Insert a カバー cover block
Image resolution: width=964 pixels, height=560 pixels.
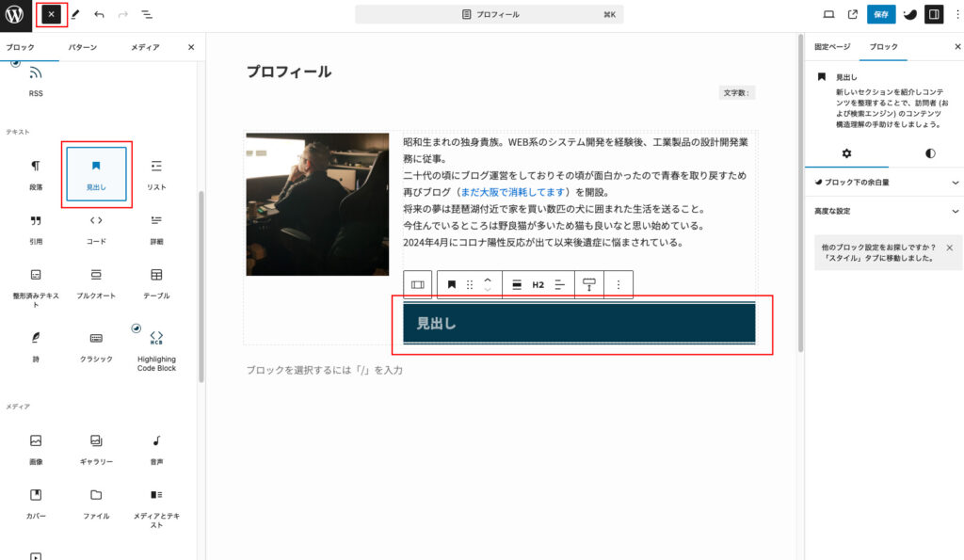36,504
